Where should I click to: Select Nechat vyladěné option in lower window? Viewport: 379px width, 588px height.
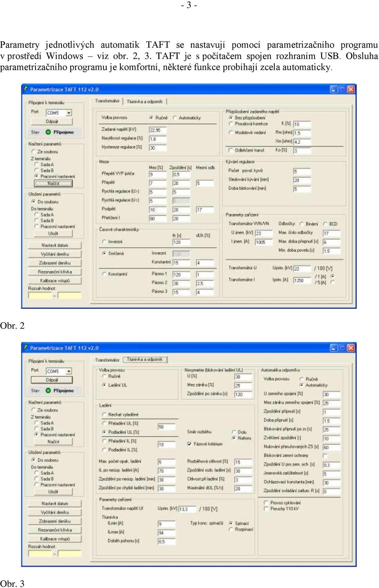pos(104,414)
